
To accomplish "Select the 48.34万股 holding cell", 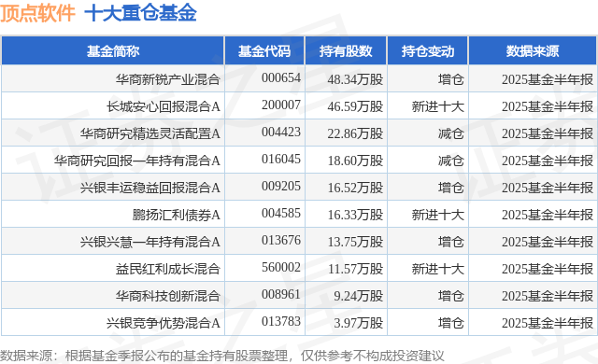I will click(x=355, y=79).
